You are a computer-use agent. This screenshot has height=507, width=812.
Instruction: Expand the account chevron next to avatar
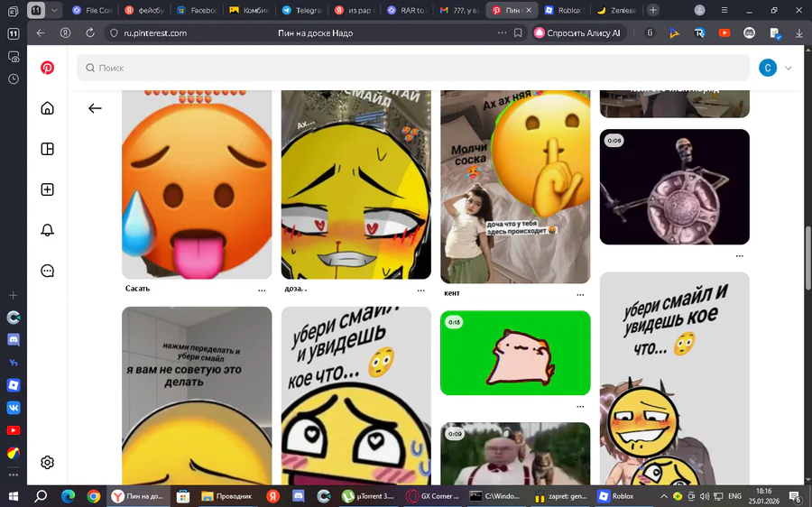tap(789, 68)
